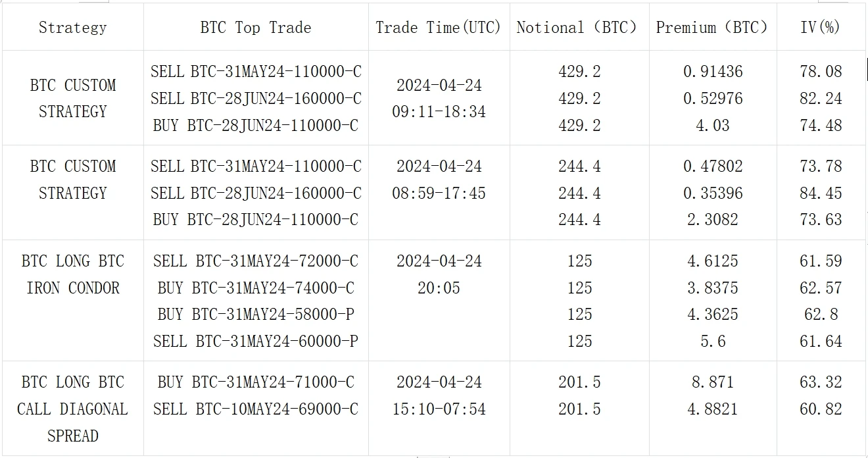This screenshot has height=458, width=868.
Task: Click the Trade Time(UTC) column header
Action: (x=439, y=28)
